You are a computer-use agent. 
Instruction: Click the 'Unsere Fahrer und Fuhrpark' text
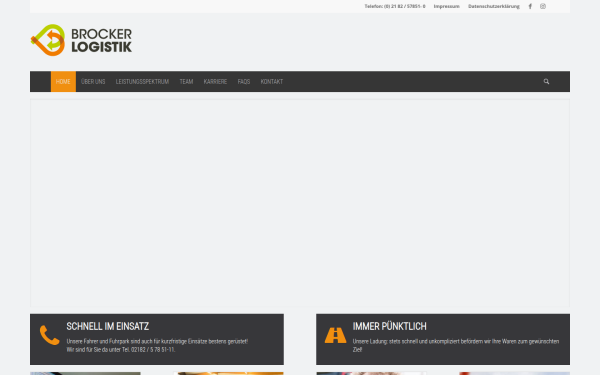click(x=157, y=341)
